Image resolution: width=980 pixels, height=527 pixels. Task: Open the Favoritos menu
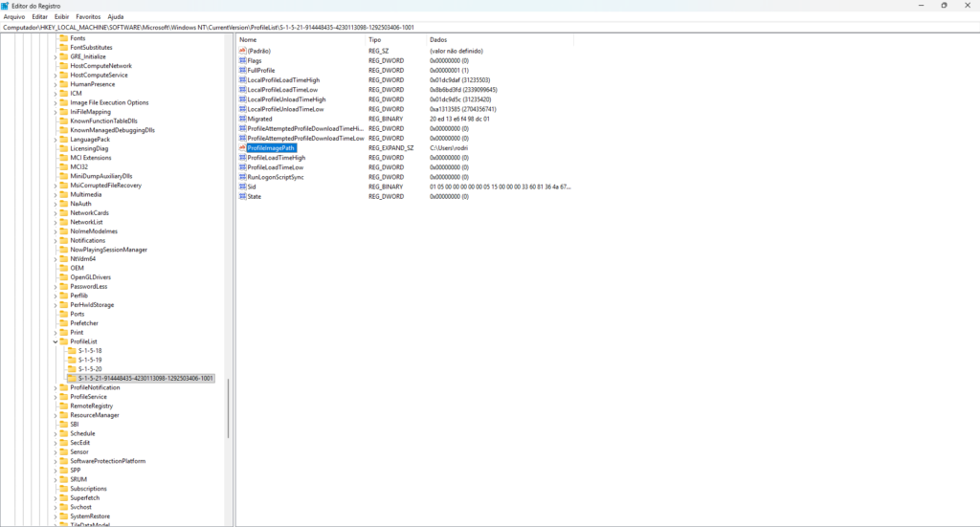pyautogui.click(x=88, y=17)
